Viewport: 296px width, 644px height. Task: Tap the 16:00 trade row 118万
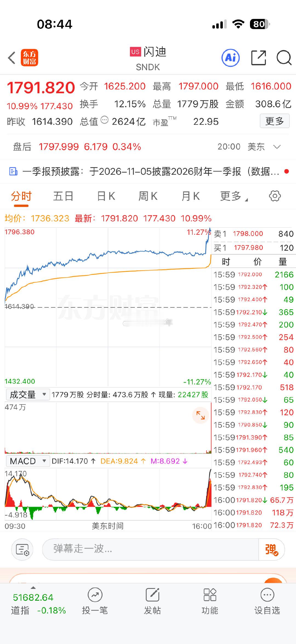pyautogui.click(x=254, y=513)
